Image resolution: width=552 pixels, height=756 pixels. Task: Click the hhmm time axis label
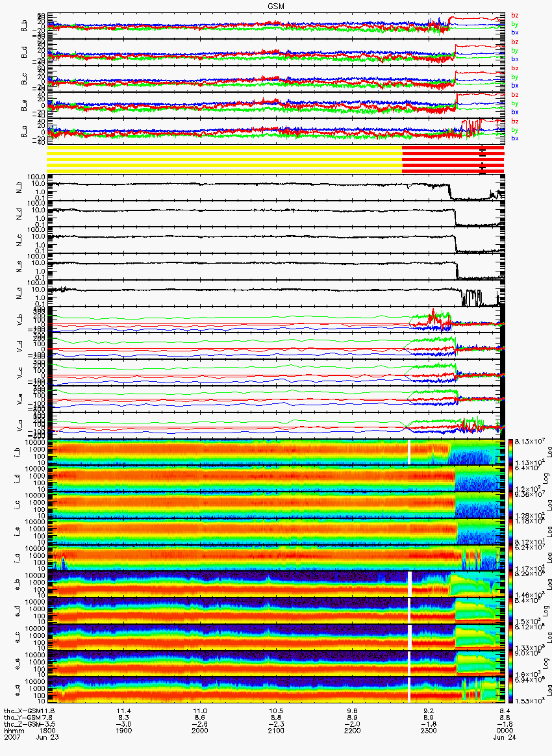(13, 731)
